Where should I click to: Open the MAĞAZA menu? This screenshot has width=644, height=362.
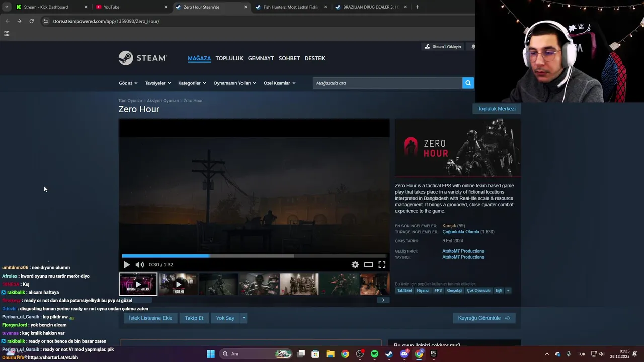click(199, 58)
